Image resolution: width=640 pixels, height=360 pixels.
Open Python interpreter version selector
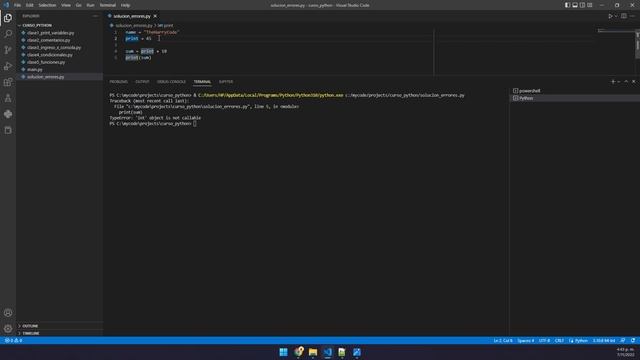(604, 340)
